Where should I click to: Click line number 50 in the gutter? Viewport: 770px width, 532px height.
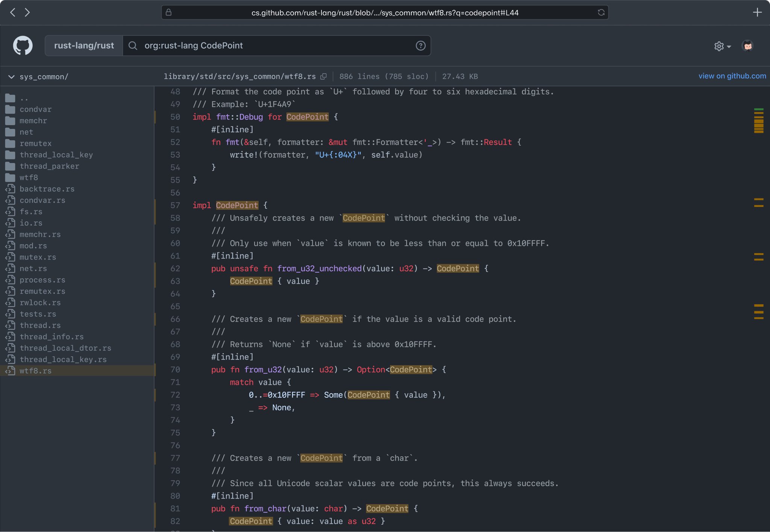click(175, 117)
